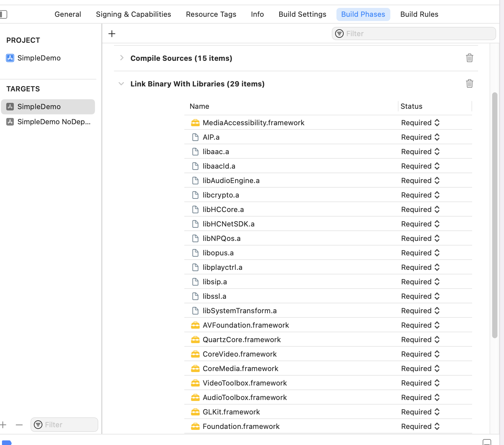Delete the Link Binary With Libraries phase

point(470,83)
